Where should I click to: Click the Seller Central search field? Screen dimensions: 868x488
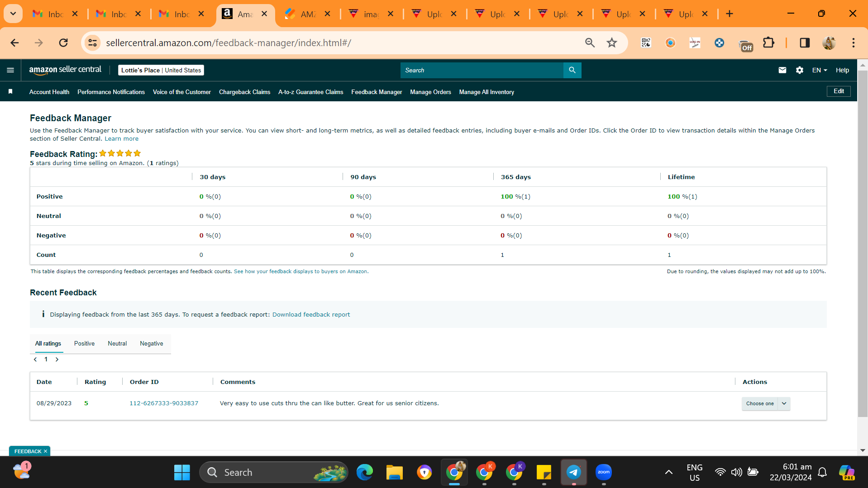[482, 70]
